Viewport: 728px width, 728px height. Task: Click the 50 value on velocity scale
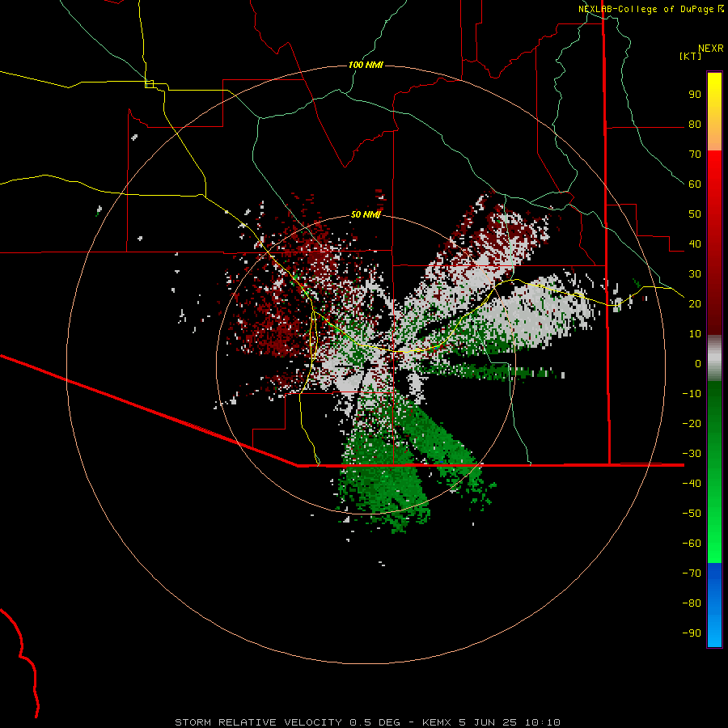(x=695, y=214)
